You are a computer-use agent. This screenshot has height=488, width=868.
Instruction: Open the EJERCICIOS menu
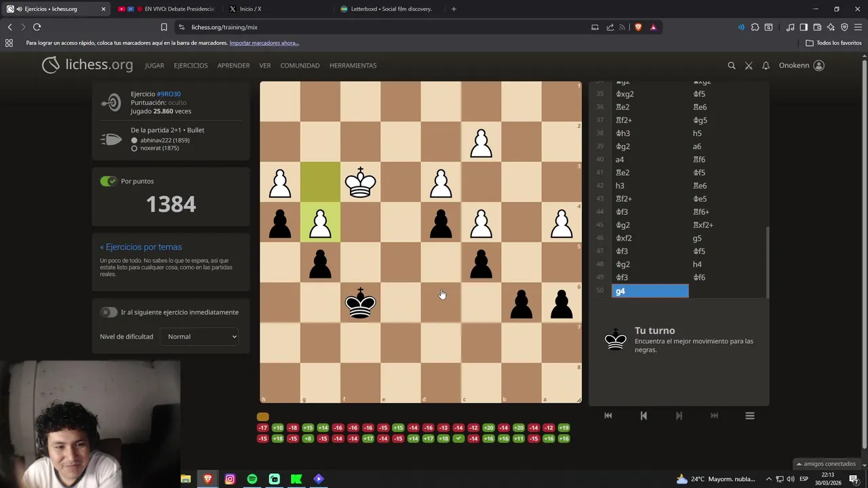coord(191,66)
